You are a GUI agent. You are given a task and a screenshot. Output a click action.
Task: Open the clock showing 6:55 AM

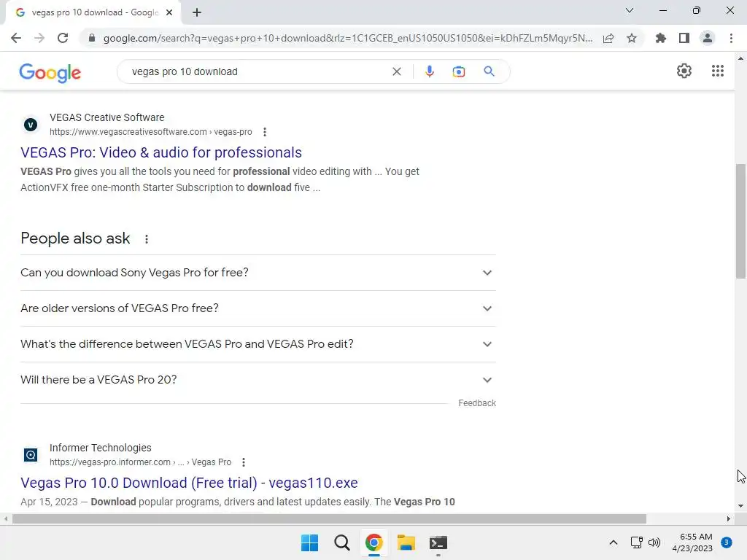(692, 542)
